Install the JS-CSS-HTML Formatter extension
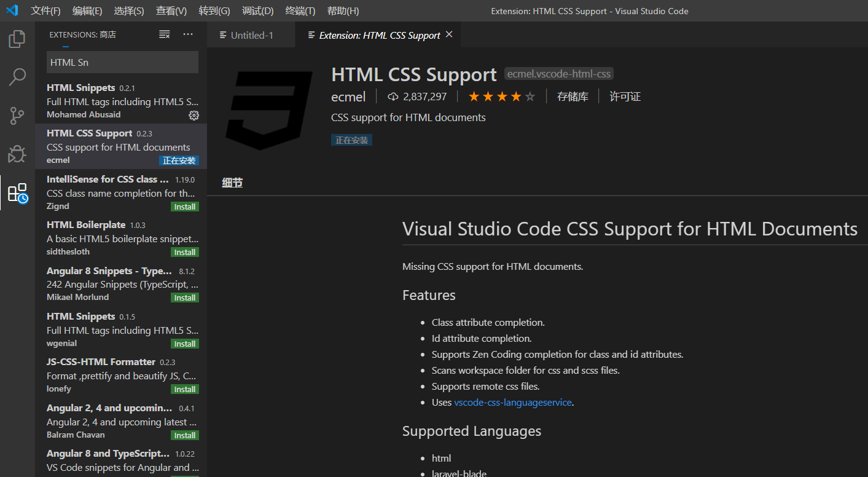This screenshot has width=868, height=477. coord(185,389)
